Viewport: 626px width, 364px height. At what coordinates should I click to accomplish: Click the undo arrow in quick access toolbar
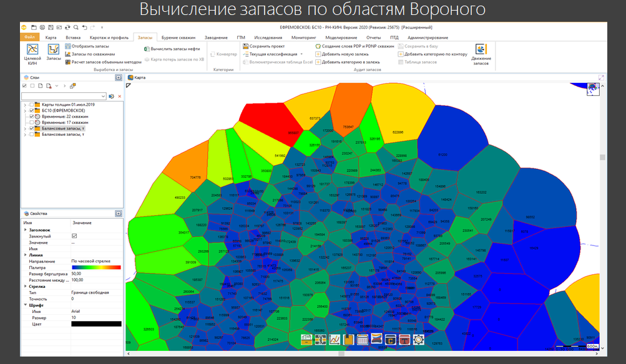(84, 27)
